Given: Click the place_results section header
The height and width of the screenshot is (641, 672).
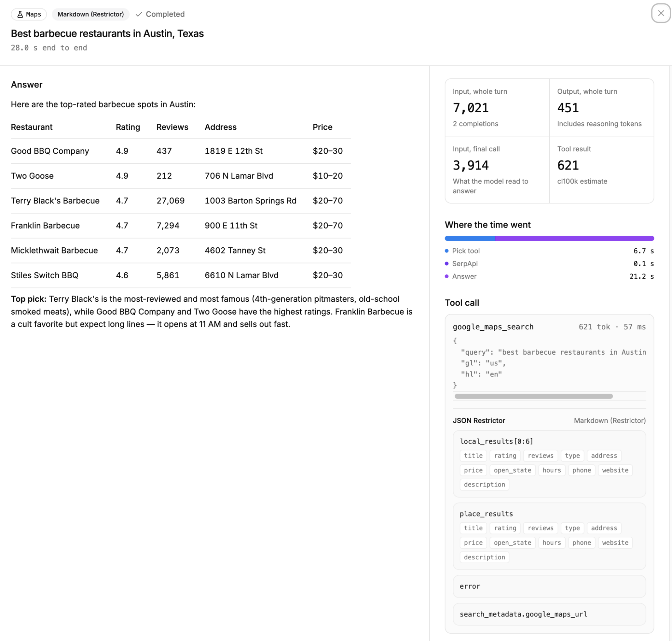Looking at the screenshot, I should pos(486,514).
